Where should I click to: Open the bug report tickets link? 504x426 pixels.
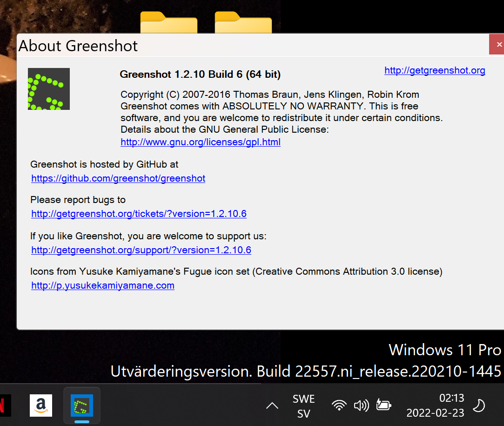(138, 214)
